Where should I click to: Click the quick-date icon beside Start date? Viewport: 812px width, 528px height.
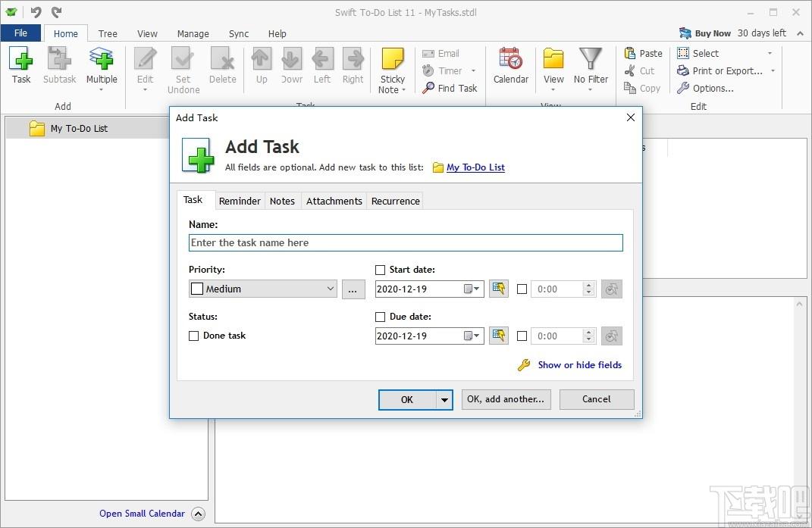tap(499, 289)
